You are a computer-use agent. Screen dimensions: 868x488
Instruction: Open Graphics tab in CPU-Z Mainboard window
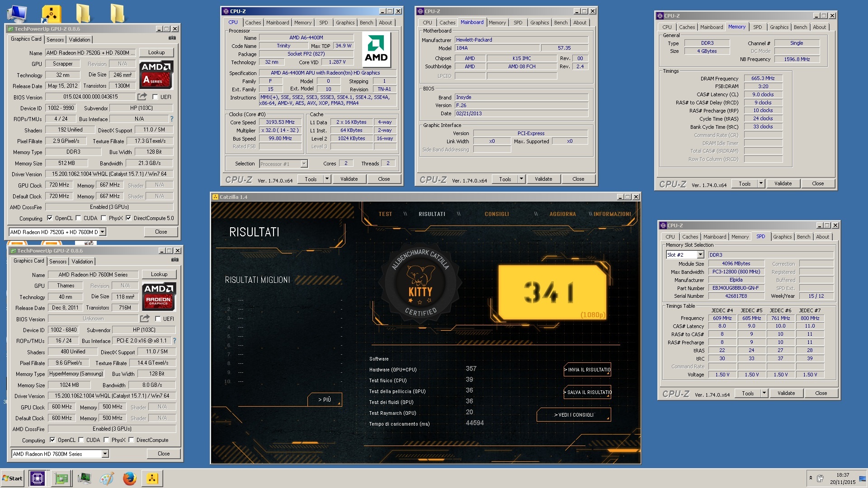click(x=539, y=23)
